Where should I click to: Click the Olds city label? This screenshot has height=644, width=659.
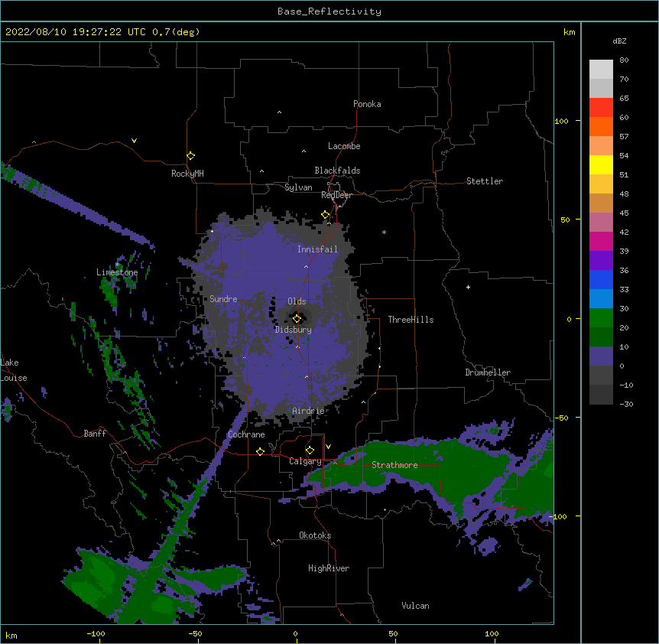point(297,301)
